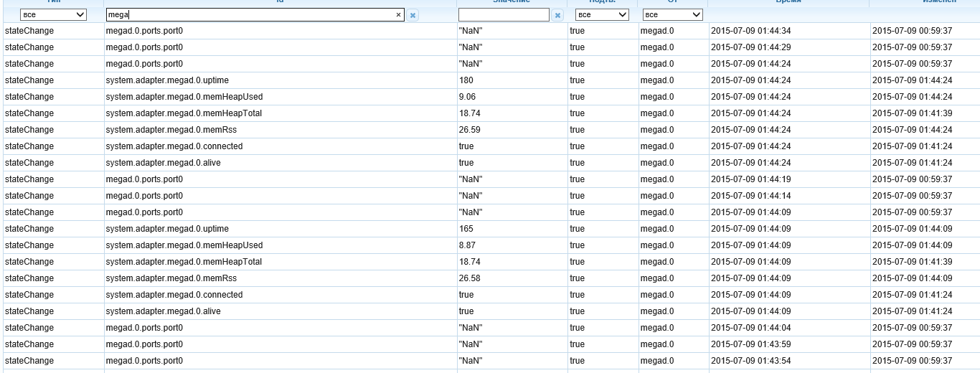Viewport: 980px width, 373px height.
Task: Select the memHeapUsed value '9.06'
Action: 467,97
